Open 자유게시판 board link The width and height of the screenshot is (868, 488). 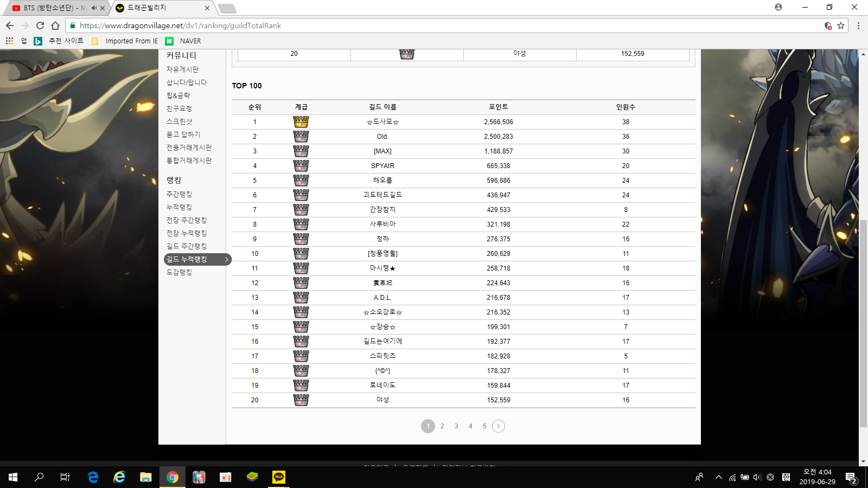pos(182,69)
